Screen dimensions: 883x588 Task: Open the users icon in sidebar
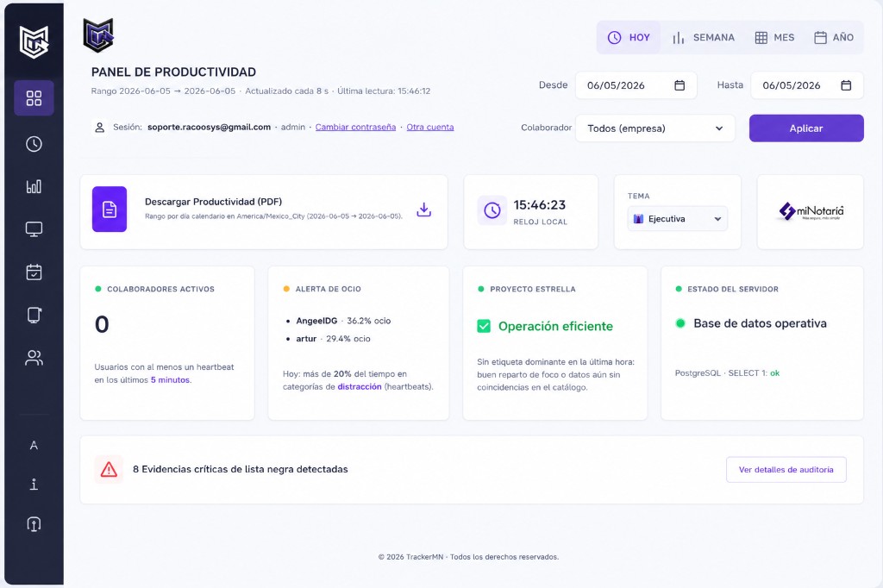(34, 358)
